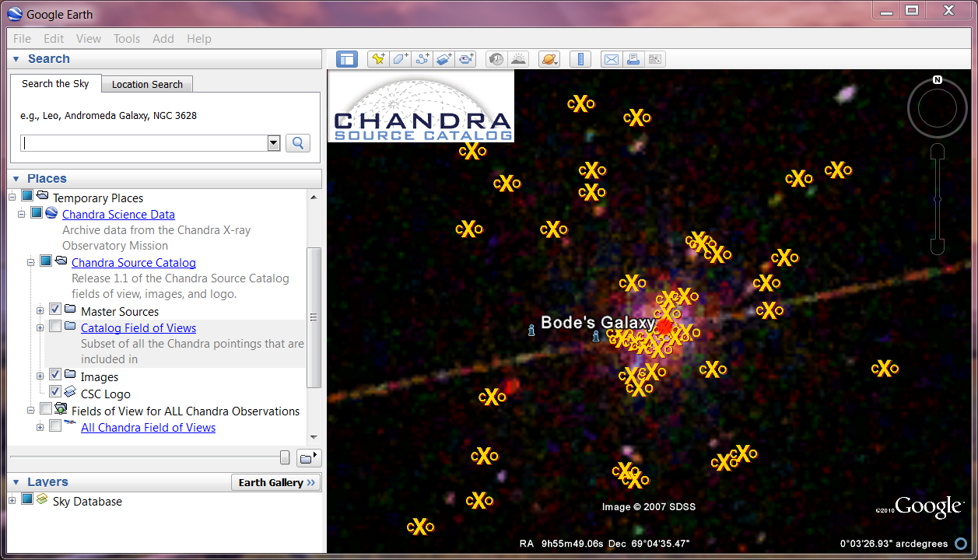Click the Add Image Overlay icon
Screen dimensions: 978x560
444,59
